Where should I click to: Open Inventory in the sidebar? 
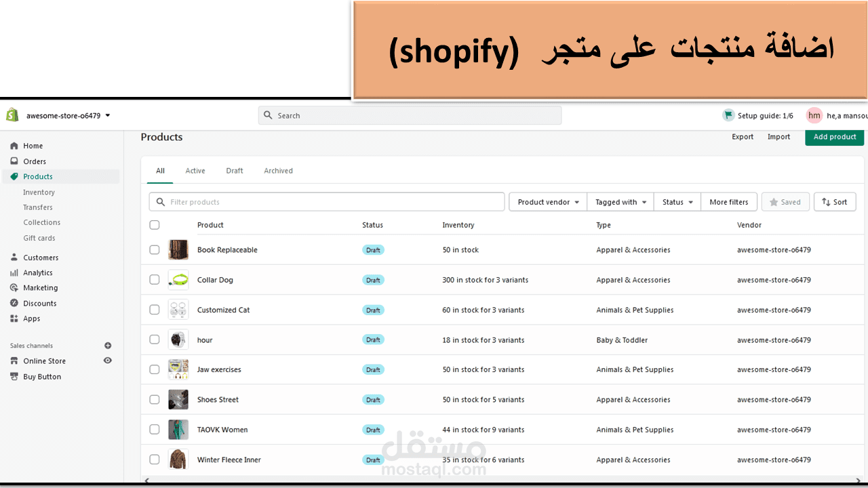point(39,192)
